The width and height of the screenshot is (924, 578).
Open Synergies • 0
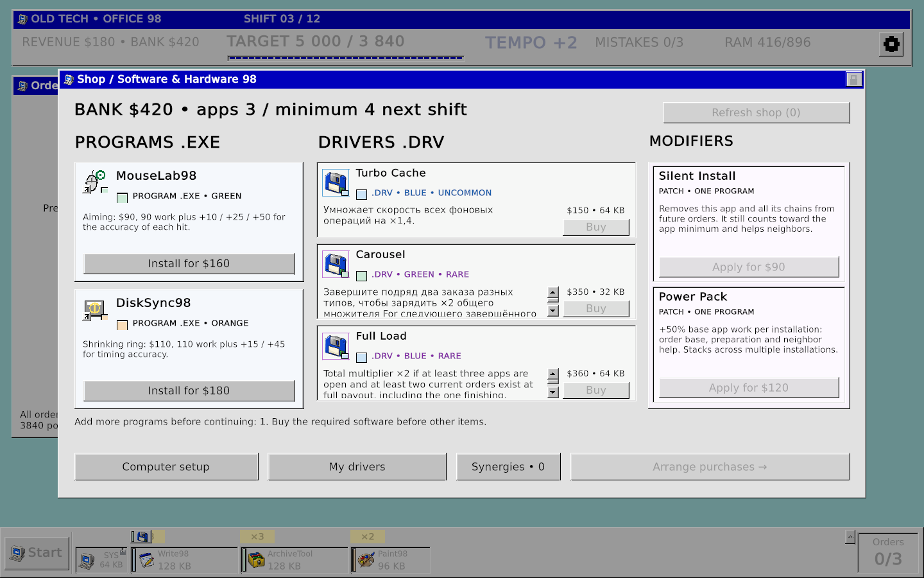coord(508,467)
